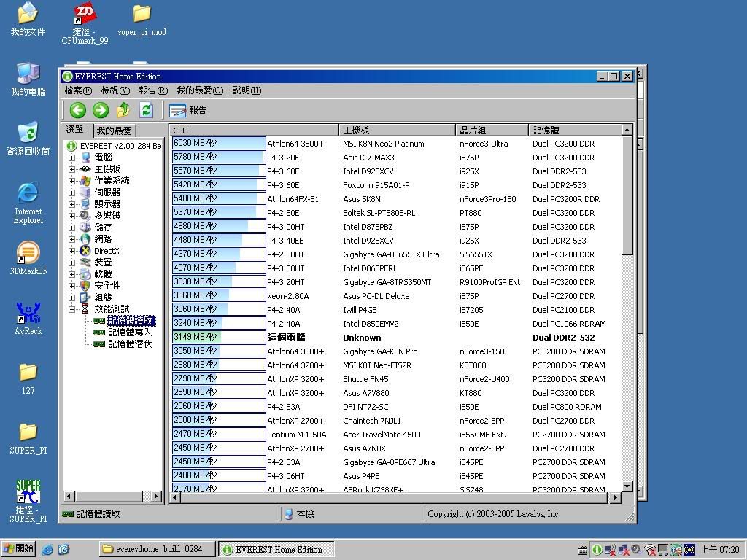Click the 3149 MB/秒 green result bar
The width and height of the screenshot is (747, 560).
(219, 337)
